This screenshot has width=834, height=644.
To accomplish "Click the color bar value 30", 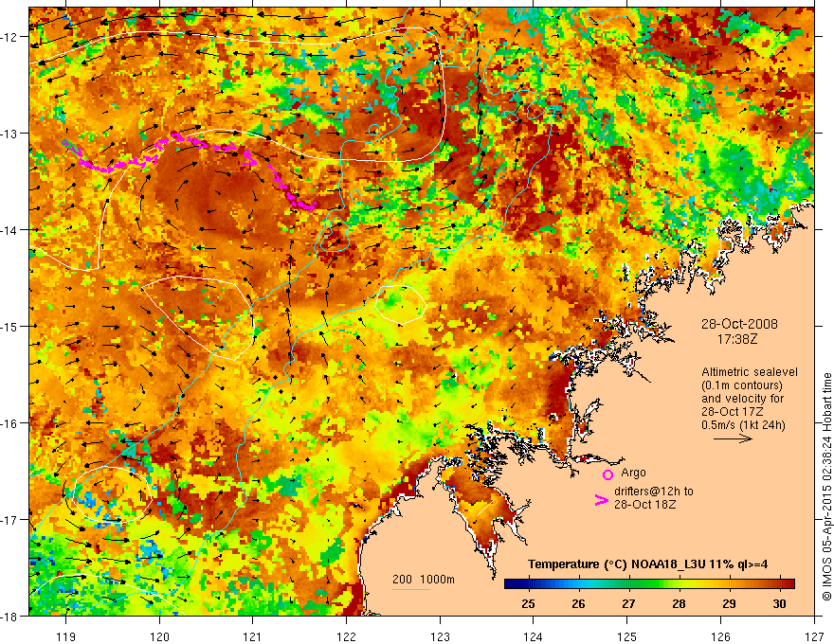I will [x=779, y=603].
